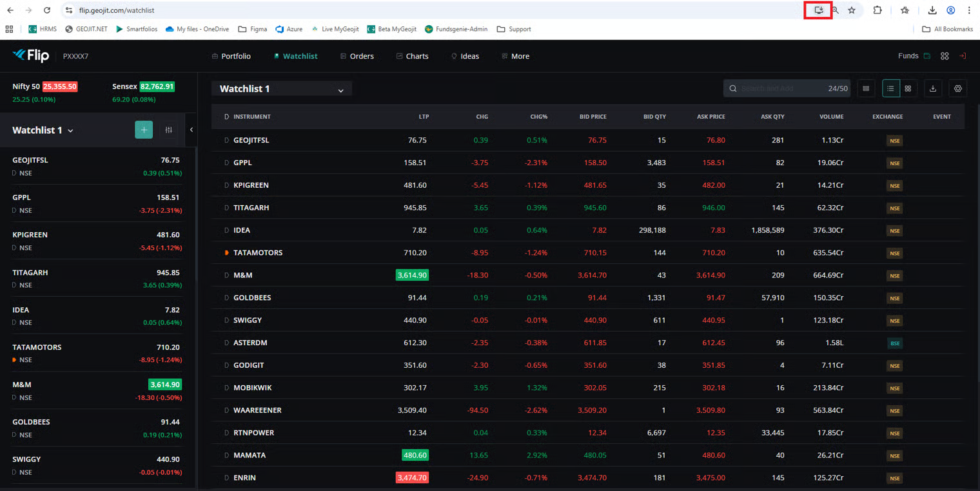The image size is (980, 491).
Task: Click the browser address bar URL
Action: pos(117,10)
